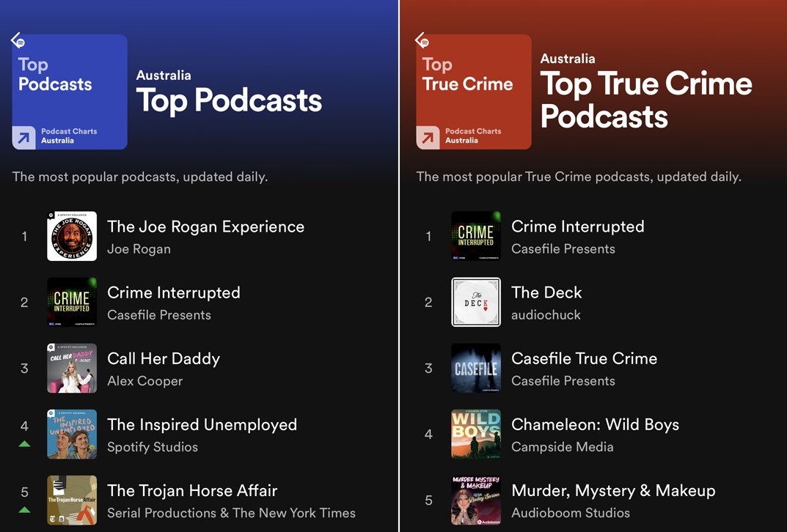The image size is (787, 532).
Task: Select Murder, Mystery & Makeup title
Action: (x=613, y=491)
